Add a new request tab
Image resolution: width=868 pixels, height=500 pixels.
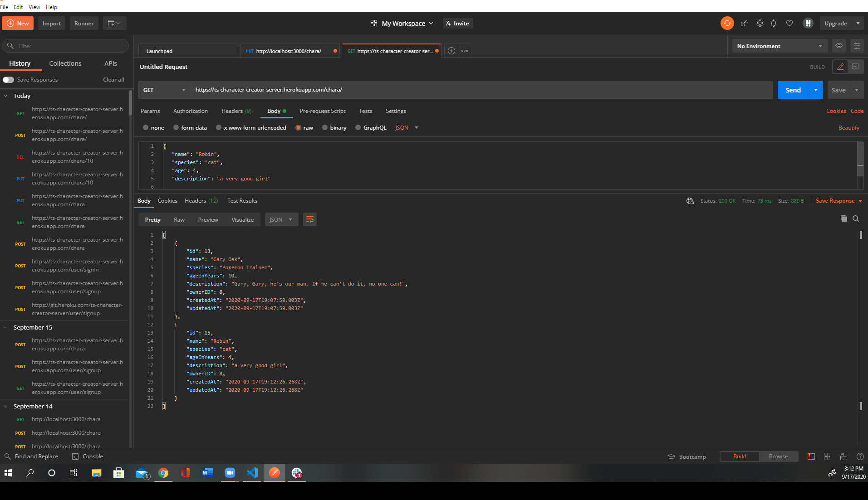tap(451, 51)
